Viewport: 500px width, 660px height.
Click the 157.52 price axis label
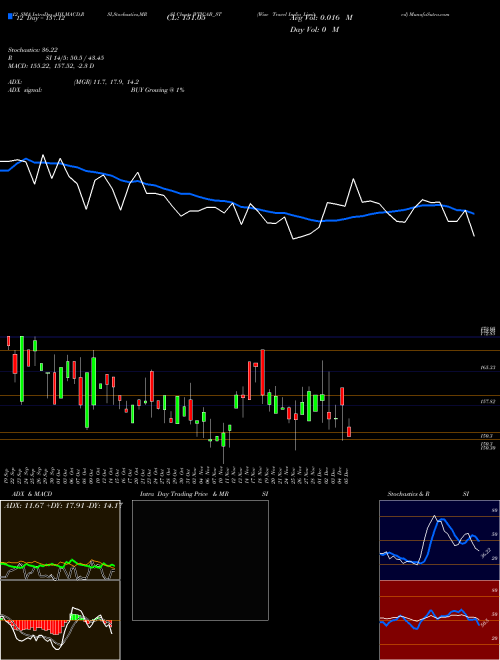click(x=487, y=402)
